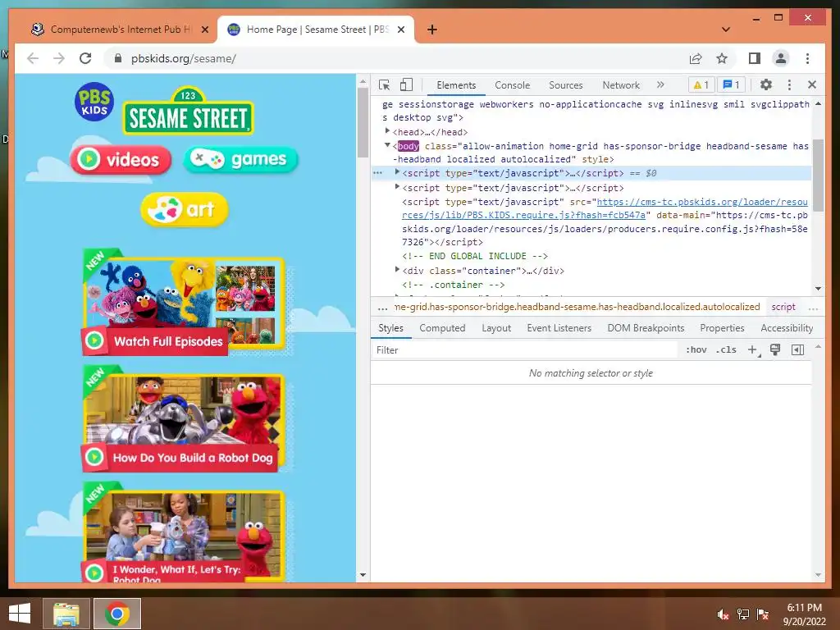The image size is (840, 630).
Task: Click the PBS Kids logo
Action: [x=94, y=101]
